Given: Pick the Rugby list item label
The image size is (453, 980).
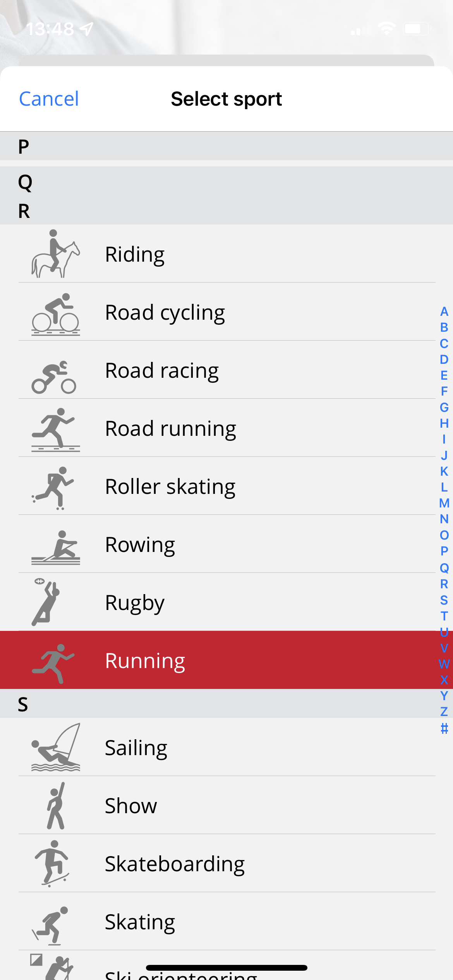Looking at the screenshot, I should coord(135,603).
